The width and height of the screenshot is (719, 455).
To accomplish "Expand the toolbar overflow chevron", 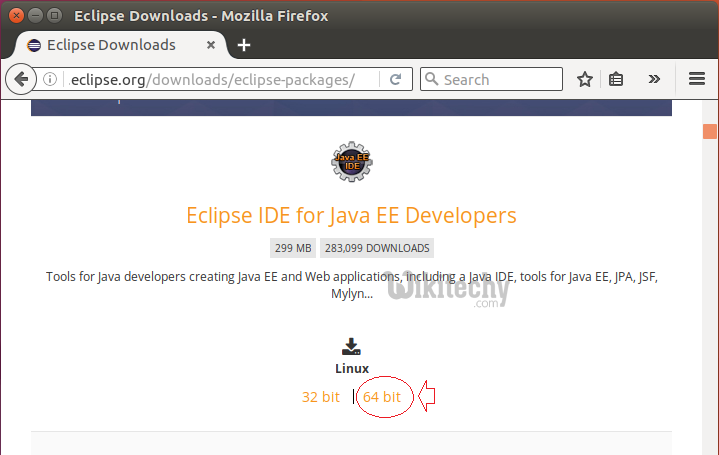I will [654, 80].
